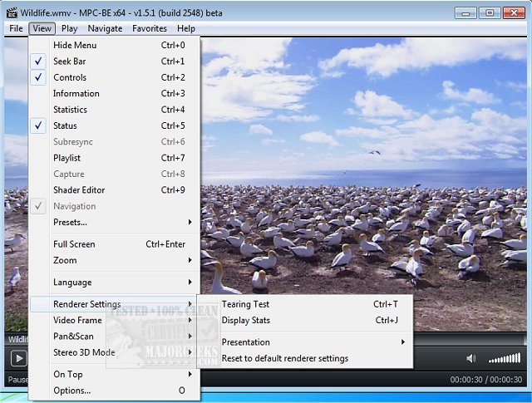Select Hide Menu entry
532x403 pixels.
tap(115, 45)
